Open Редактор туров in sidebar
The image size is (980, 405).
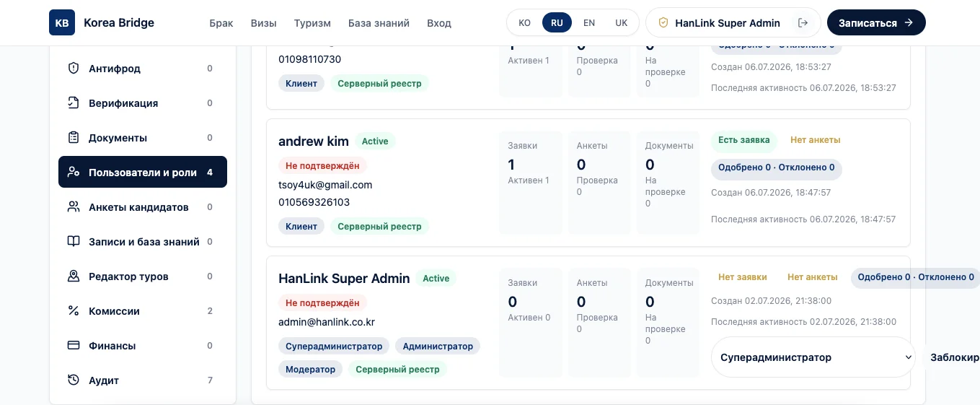(143, 276)
